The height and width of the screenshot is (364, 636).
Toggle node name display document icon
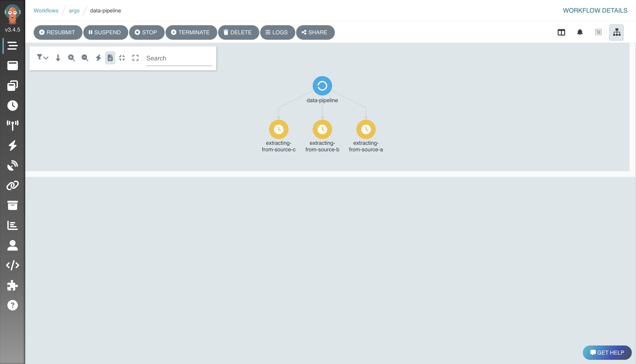(x=110, y=58)
